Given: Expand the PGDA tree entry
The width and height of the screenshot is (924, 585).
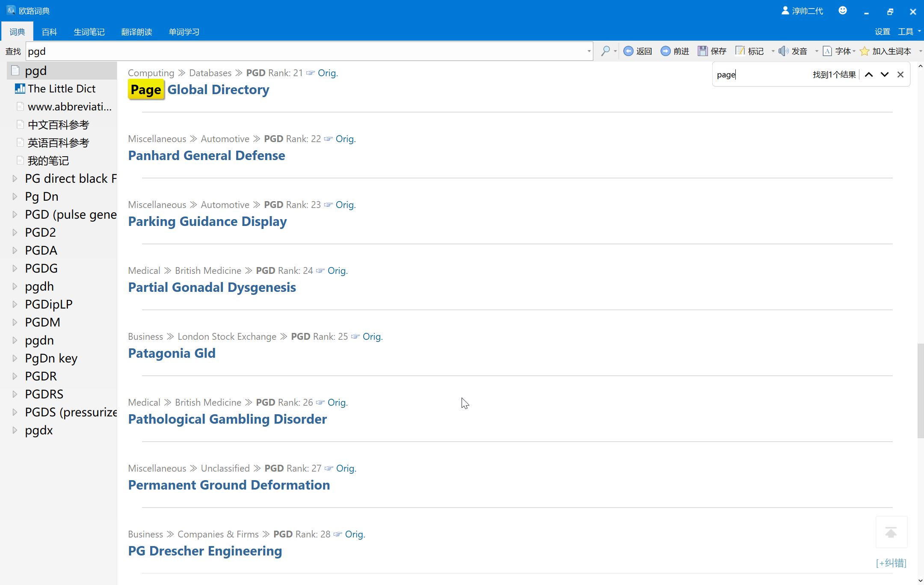Looking at the screenshot, I should 15,250.
